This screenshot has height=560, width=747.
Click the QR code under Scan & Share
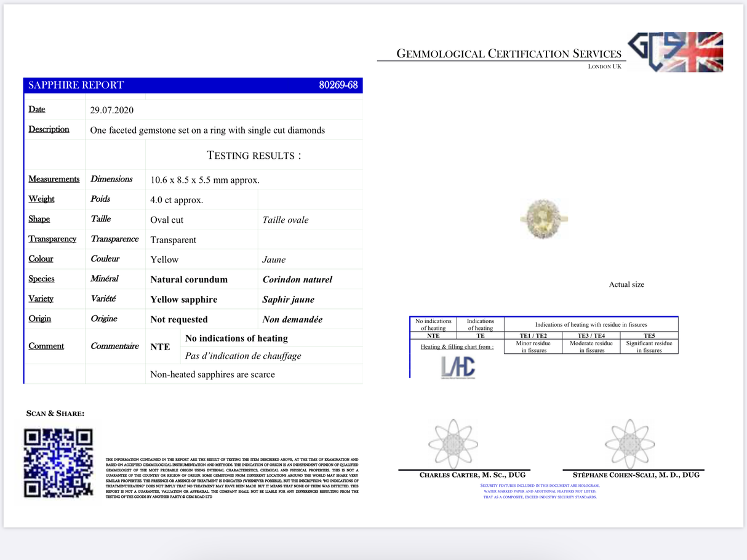[58, 463]
